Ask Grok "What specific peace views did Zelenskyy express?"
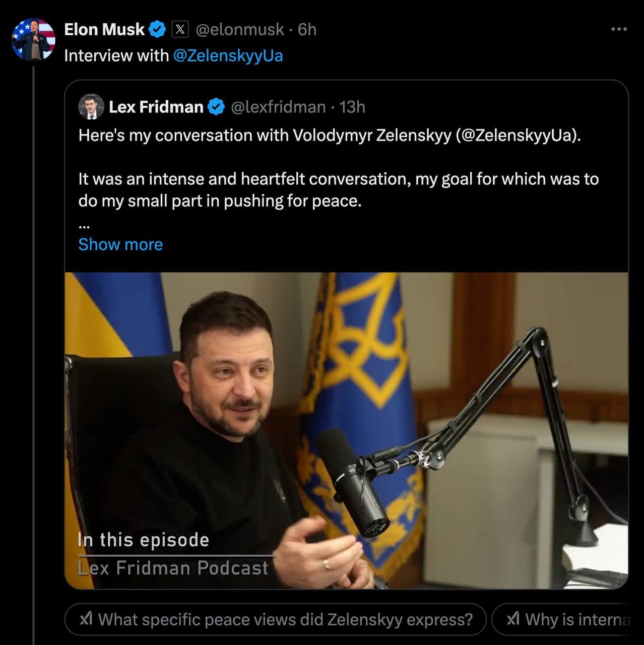The height and width of the screenshot is (645, 644). click(x=285, y=619)
